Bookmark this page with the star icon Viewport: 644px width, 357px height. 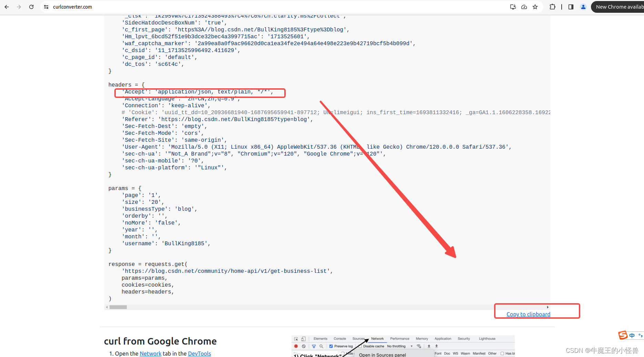535,7
